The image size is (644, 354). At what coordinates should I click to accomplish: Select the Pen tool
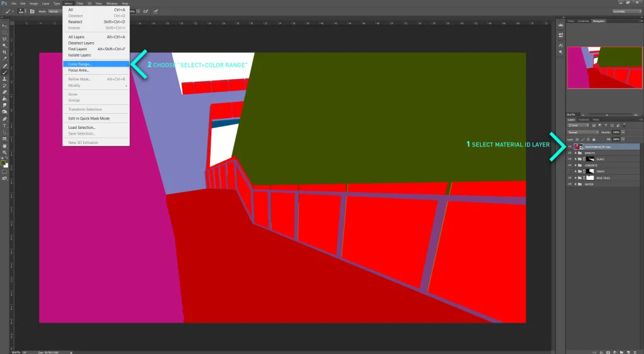coord(5,119)
